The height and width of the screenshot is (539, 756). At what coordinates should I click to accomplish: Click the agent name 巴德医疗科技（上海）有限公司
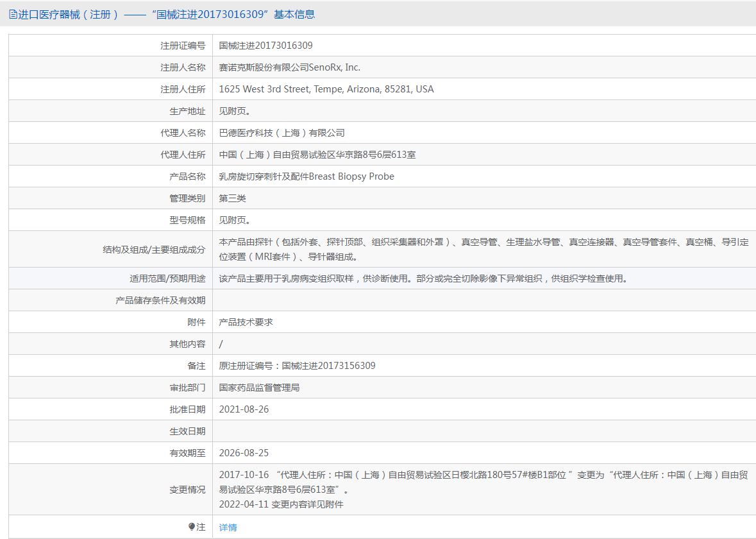pyautogui.click(x=281, y=133)
